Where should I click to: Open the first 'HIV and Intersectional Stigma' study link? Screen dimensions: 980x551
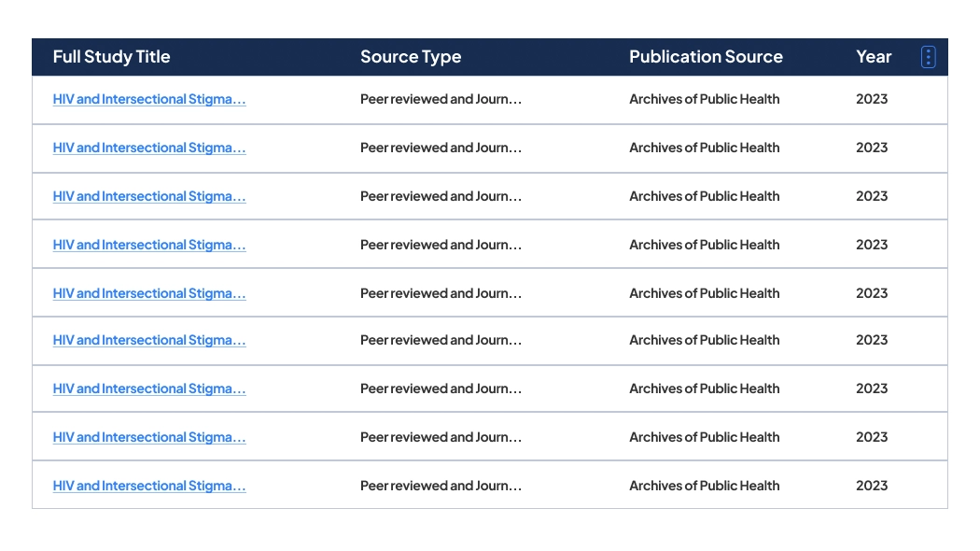coord(149,99)
